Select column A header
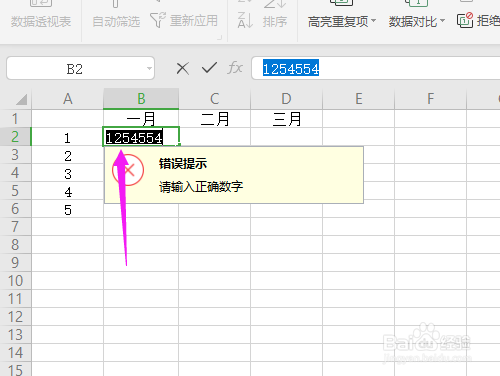The image size is (500, 376). point(68,99)
